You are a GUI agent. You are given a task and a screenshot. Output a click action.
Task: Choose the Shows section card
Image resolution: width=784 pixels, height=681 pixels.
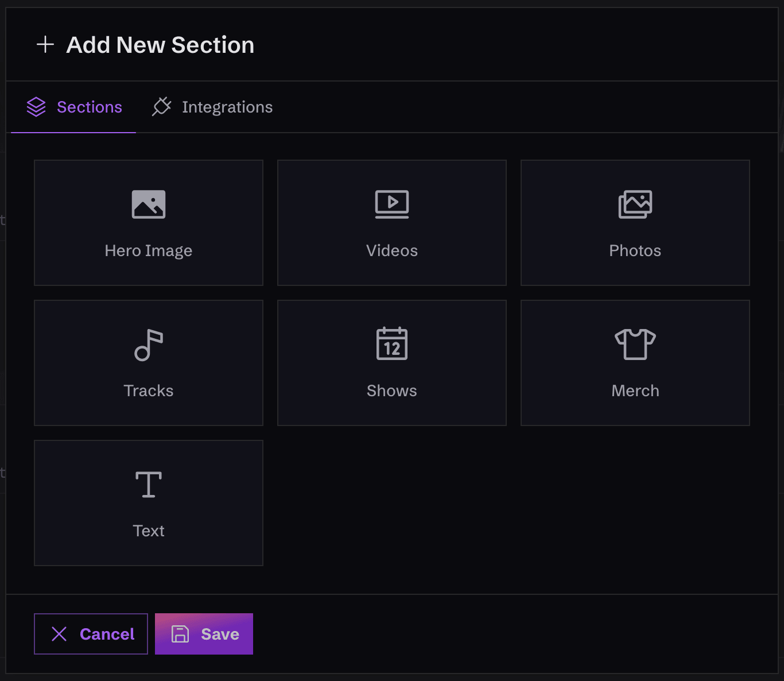(x=392, y=362)
